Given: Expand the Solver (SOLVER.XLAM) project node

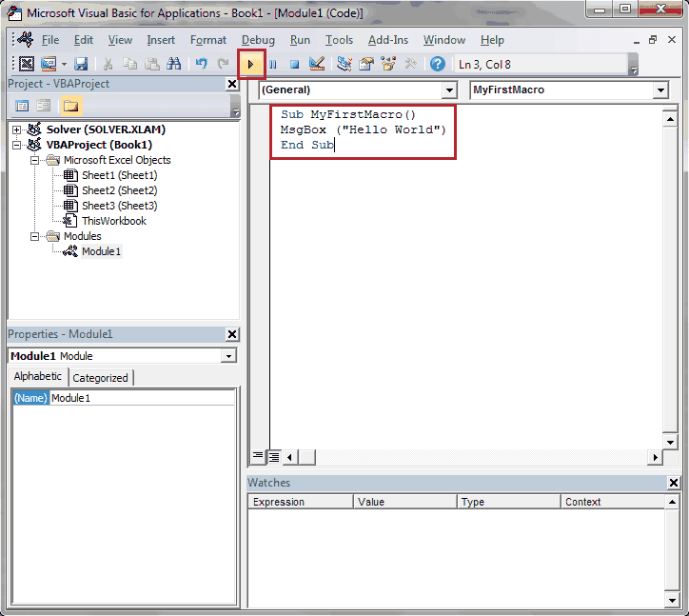Looking at the screenshot, I should [x=16, y=129].
